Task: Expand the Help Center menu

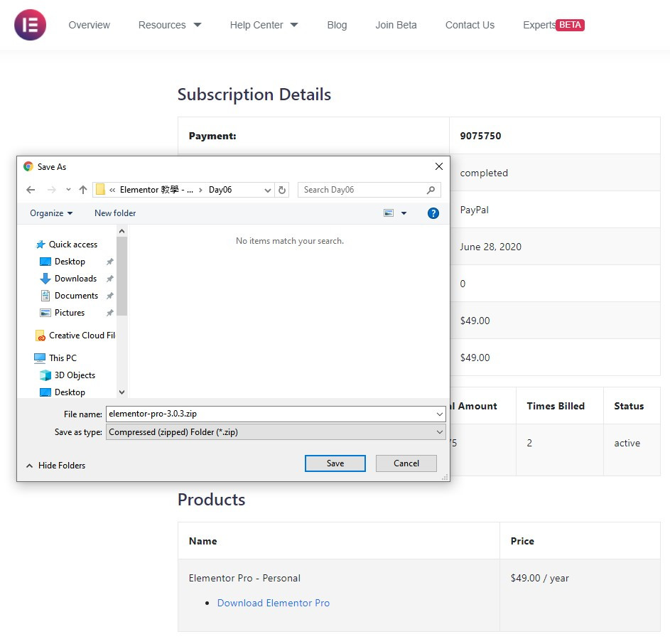Action: tap(264, 25)
